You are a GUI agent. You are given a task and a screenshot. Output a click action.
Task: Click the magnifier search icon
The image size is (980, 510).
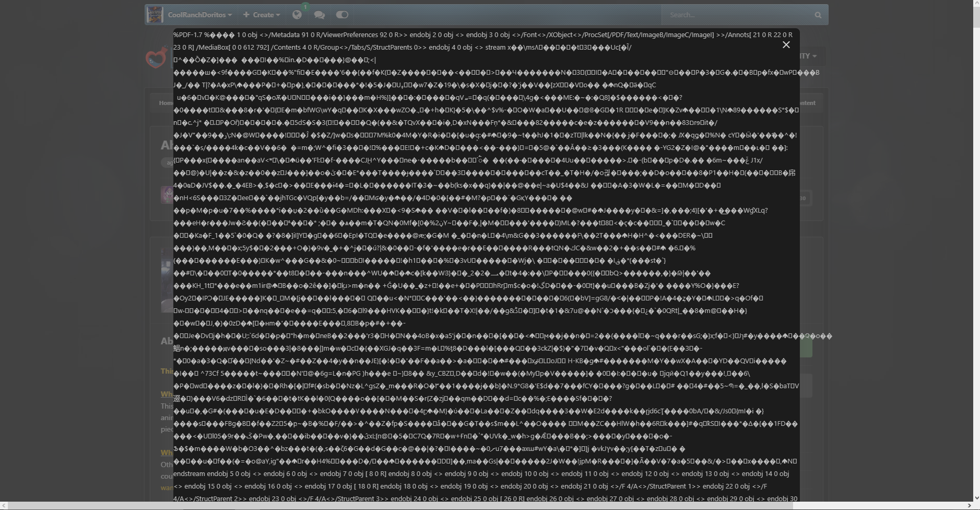[x=818, y=15]
